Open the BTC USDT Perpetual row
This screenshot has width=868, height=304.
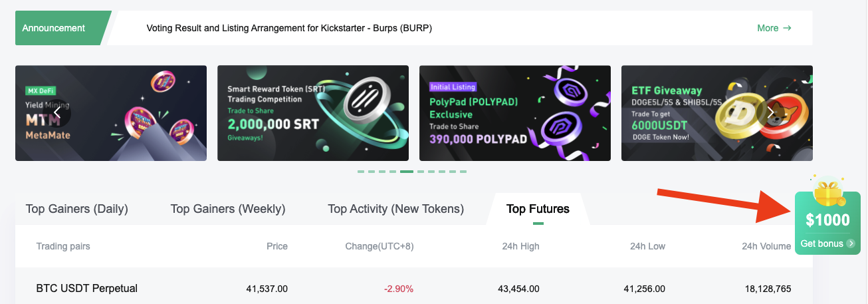[x=87, y=289]
